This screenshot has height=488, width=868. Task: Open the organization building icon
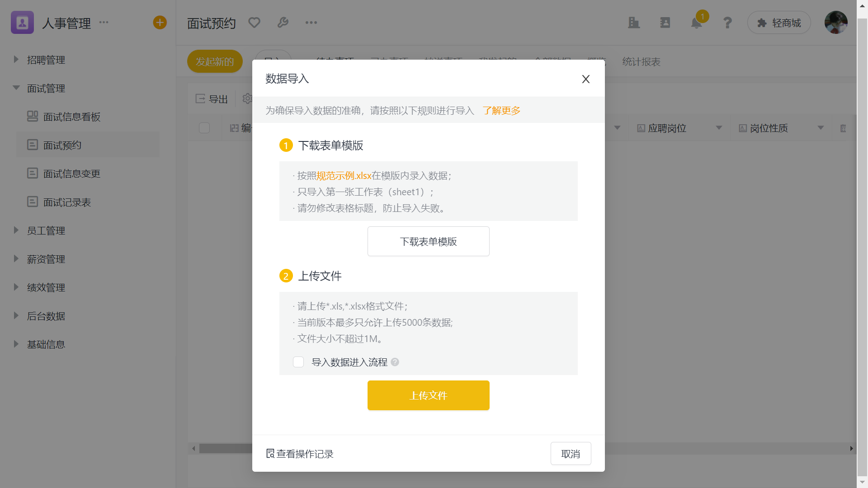[634, 23]
